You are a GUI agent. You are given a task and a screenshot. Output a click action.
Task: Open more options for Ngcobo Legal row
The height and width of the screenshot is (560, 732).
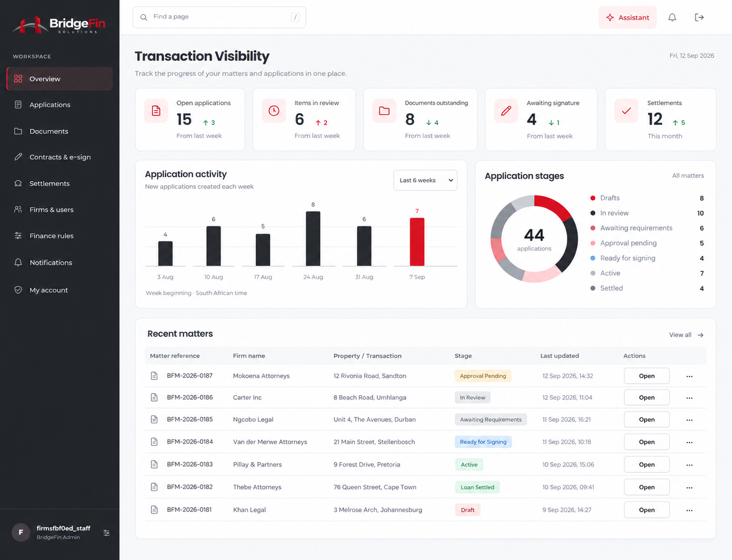click(690, 420)
